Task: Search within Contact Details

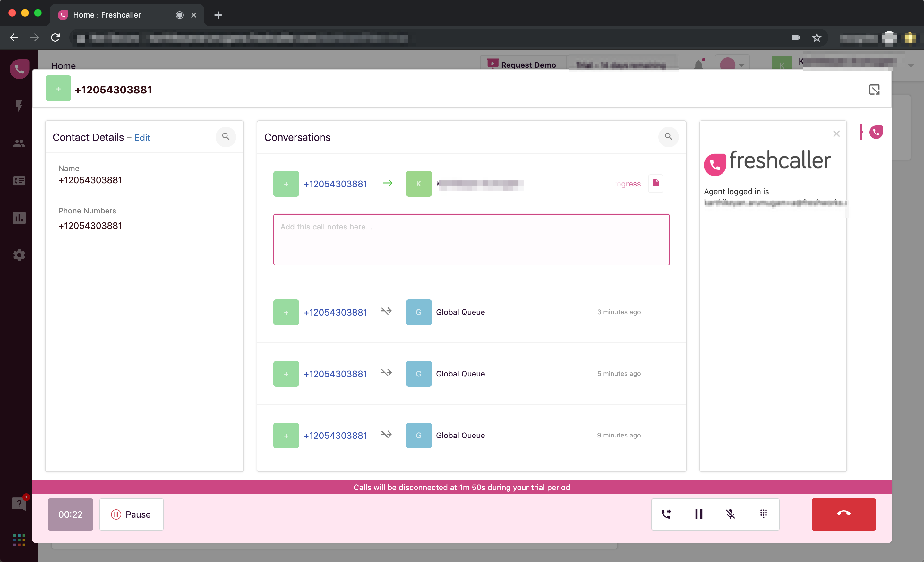Action: pos(226,136)
